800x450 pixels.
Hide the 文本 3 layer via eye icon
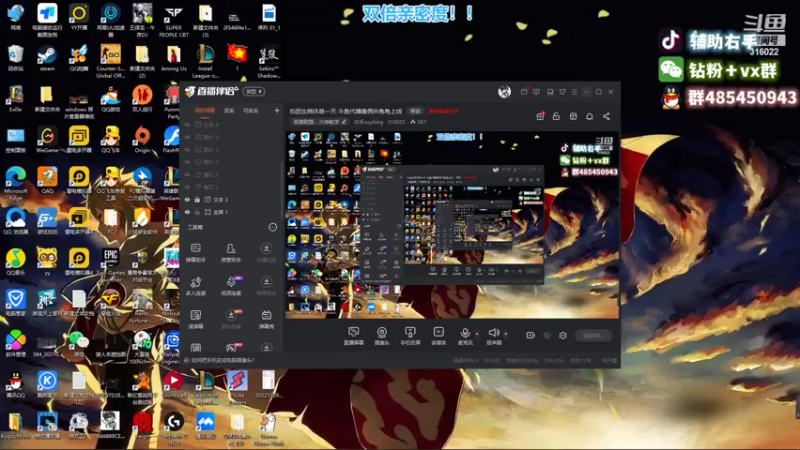(187, 199)
